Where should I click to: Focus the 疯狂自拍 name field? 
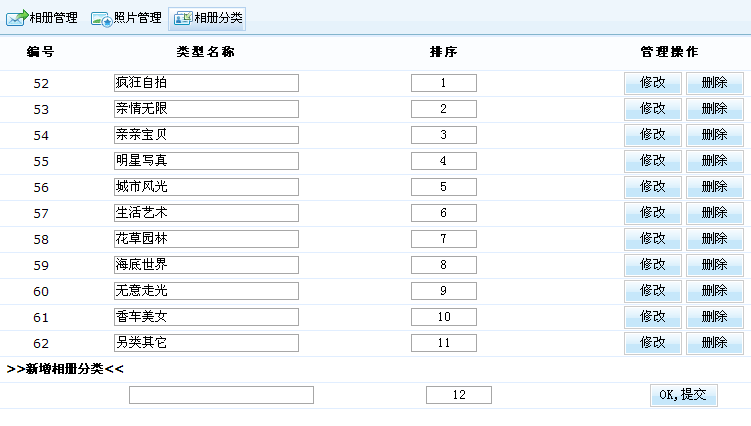[206, 83]
